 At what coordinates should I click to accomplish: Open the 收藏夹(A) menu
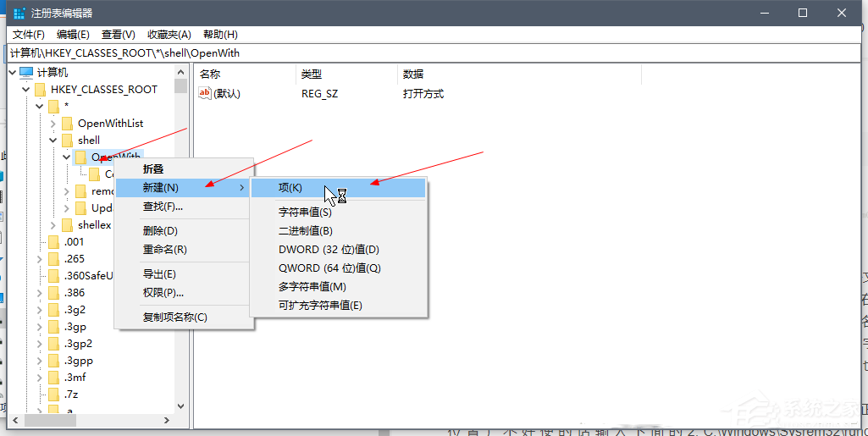tap(169, 35)
